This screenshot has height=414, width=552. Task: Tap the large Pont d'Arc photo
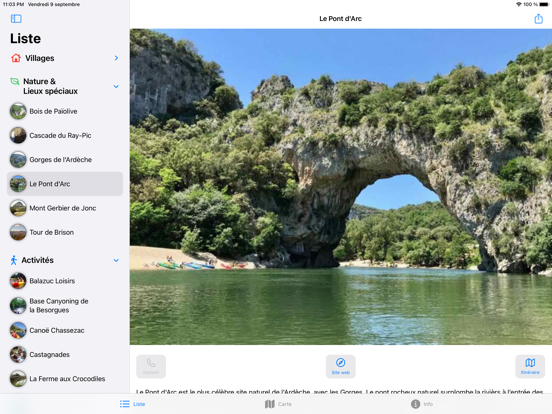(341, 187)
